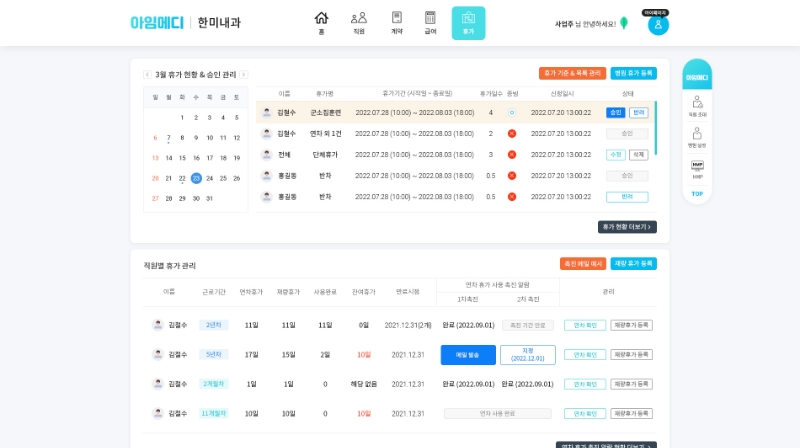Viewport: 800px width, 448px height.
Task: Click the 해당 없음 remaining leave cell
Action: [363, 384]
